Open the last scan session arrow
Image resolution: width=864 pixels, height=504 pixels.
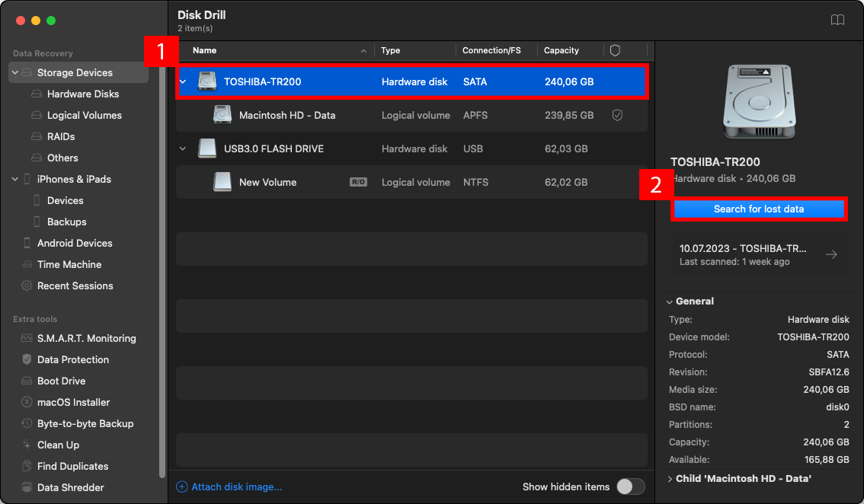[x=831, y=254]
